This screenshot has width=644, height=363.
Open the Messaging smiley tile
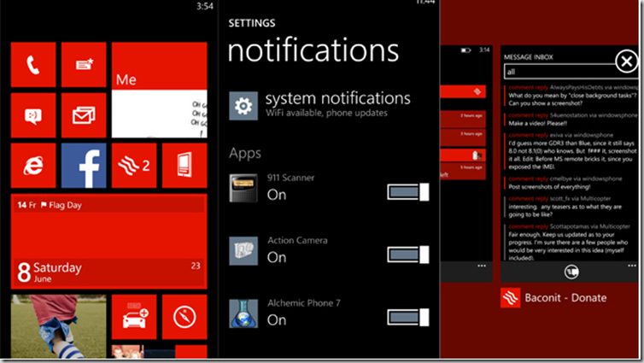pyautogui.click(x=33, y=115)
